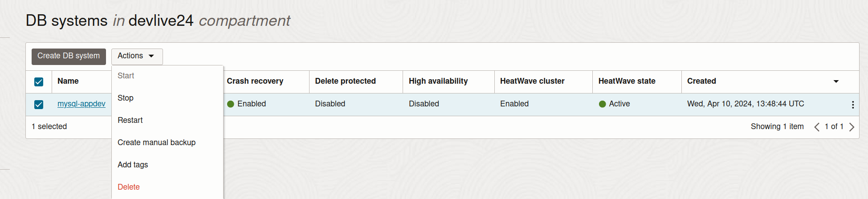Open the mysql-appdev DB system link
868x199 pixels.
(x=82, y=104)
